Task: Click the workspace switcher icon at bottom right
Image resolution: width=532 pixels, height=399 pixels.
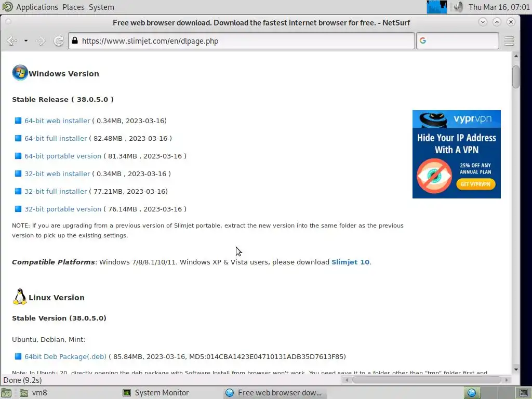Action: tap(524, 393)
